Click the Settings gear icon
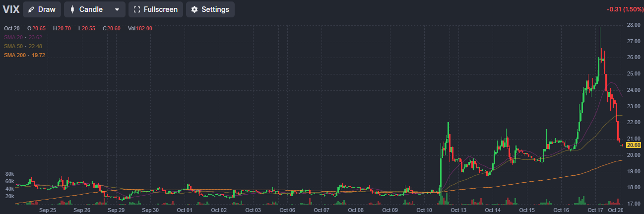Image resolution: width=644 pixels, height=214 pixels. [194, 9]
